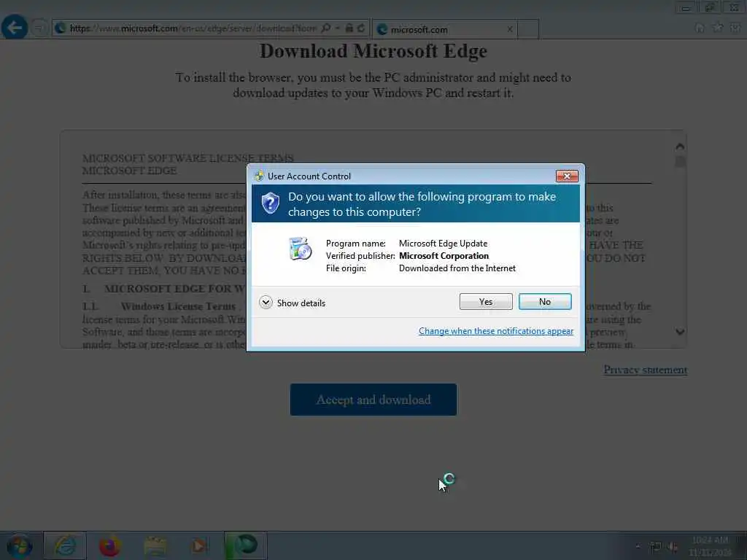Open the address bar dropdown arrow

337,28
